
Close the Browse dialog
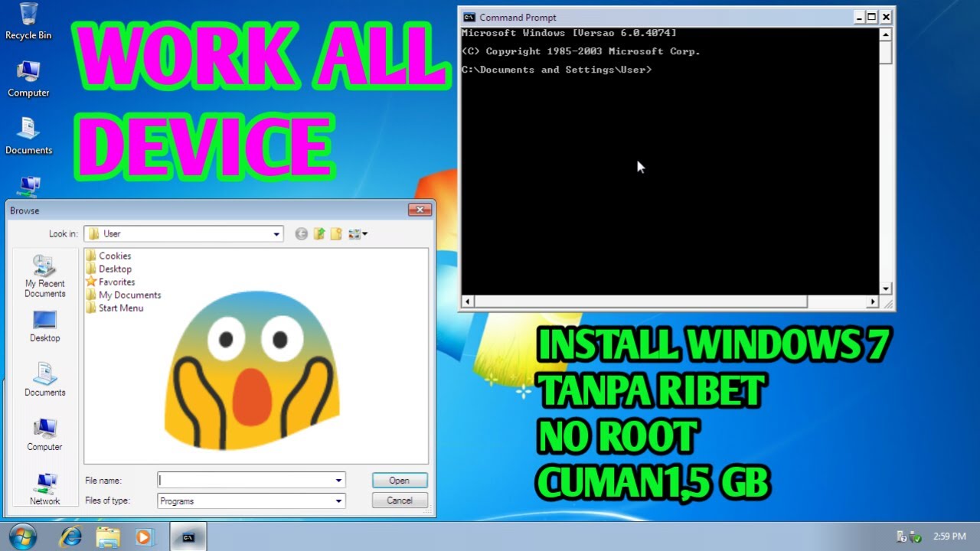[419, 210]
